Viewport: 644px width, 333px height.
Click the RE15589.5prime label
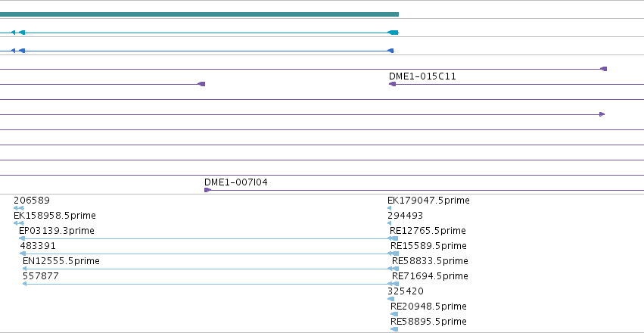[x=428, y=246]
